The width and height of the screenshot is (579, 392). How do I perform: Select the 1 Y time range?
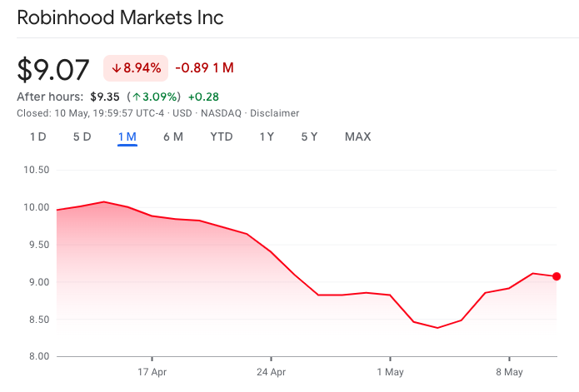(267, 136)
